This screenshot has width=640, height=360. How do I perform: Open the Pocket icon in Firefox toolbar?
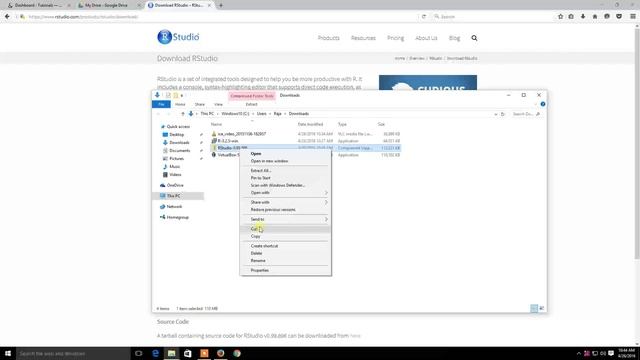[x=619, y=16]
